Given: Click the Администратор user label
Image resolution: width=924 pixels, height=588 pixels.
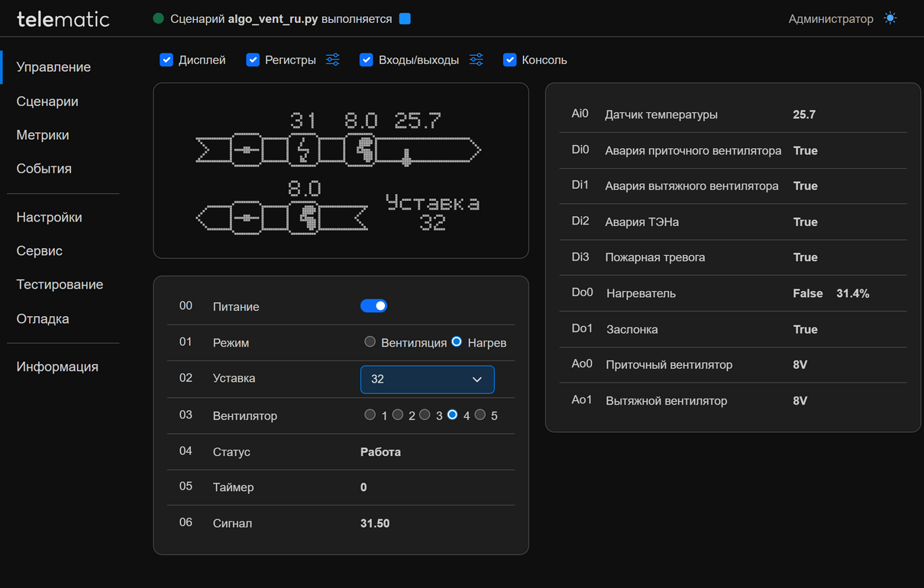Looking at the screenshot, I should point(830,19).
